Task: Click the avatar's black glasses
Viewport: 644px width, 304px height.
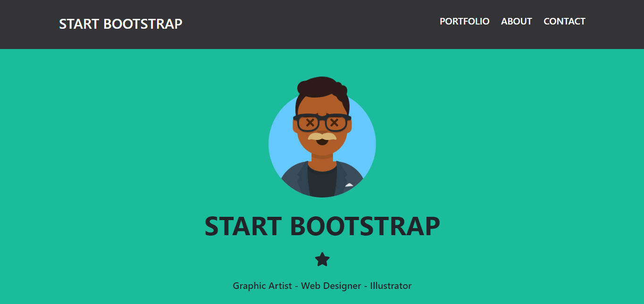Action: tap(322, 118)
